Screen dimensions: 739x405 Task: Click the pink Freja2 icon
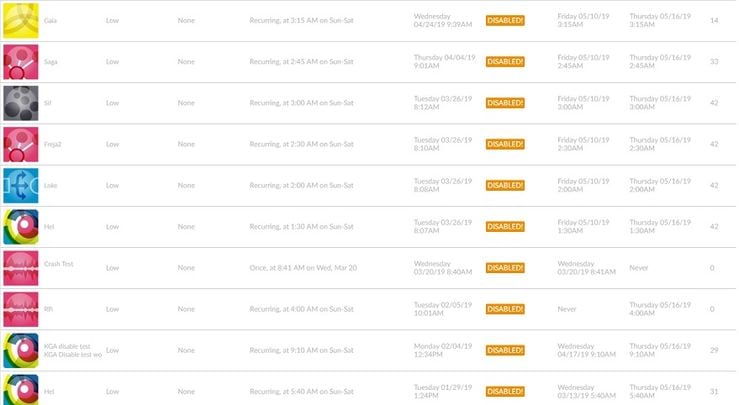tap(20, 144)
